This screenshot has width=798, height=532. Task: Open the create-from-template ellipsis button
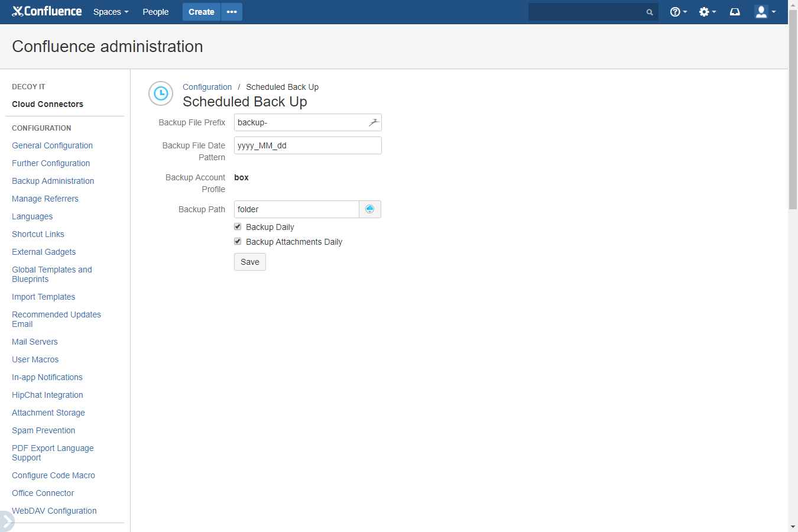[232, 12]
